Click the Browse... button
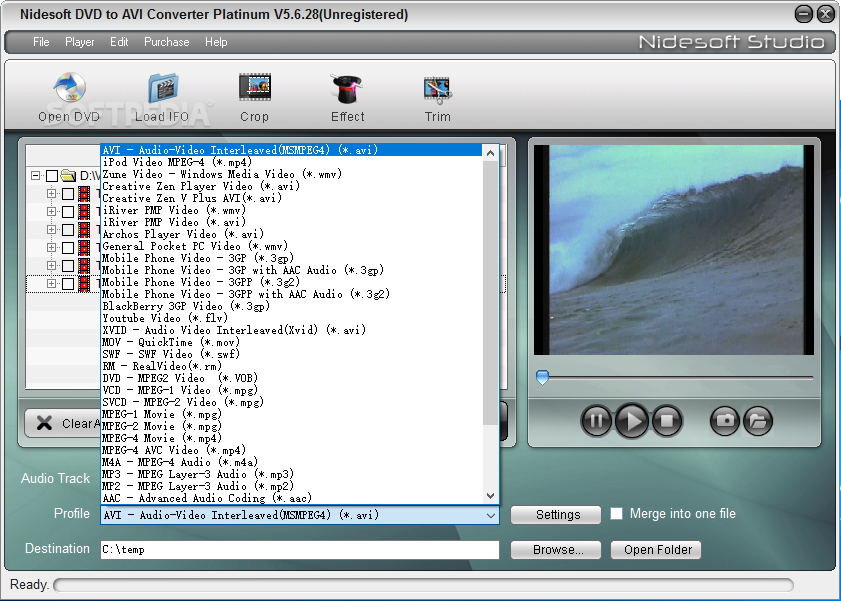Image resolution: width=841 pixels, height=601 pixels. (556, 550)
